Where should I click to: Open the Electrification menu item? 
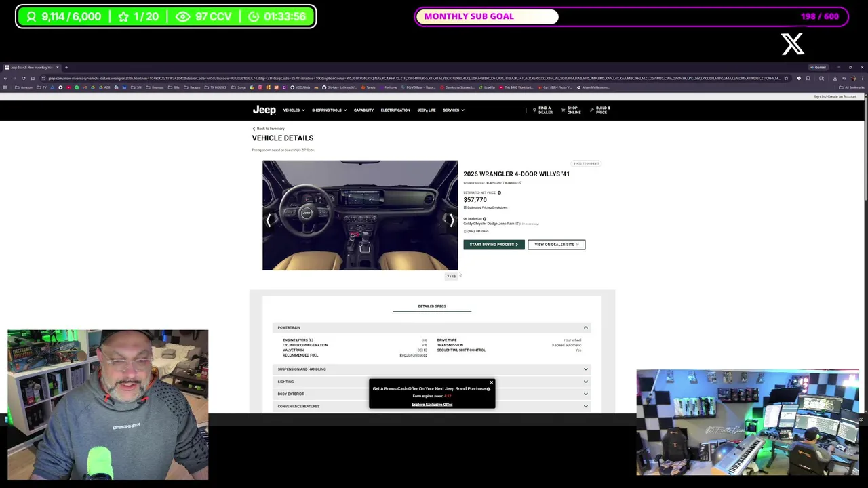[x=395, y=110]
